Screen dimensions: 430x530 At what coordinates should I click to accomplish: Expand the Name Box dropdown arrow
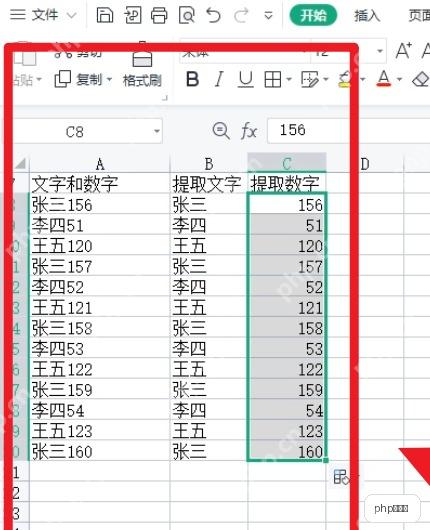[157, 131]
